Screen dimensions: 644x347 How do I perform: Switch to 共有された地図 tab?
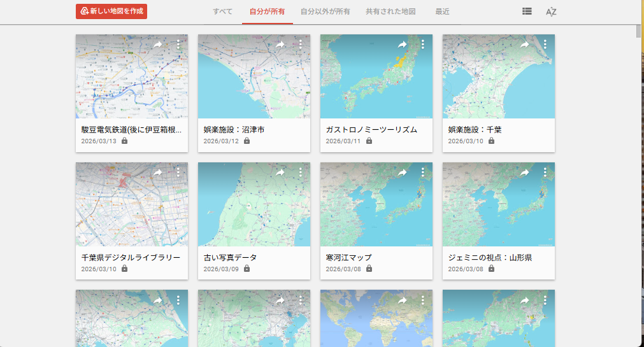(x=390, y=11)
